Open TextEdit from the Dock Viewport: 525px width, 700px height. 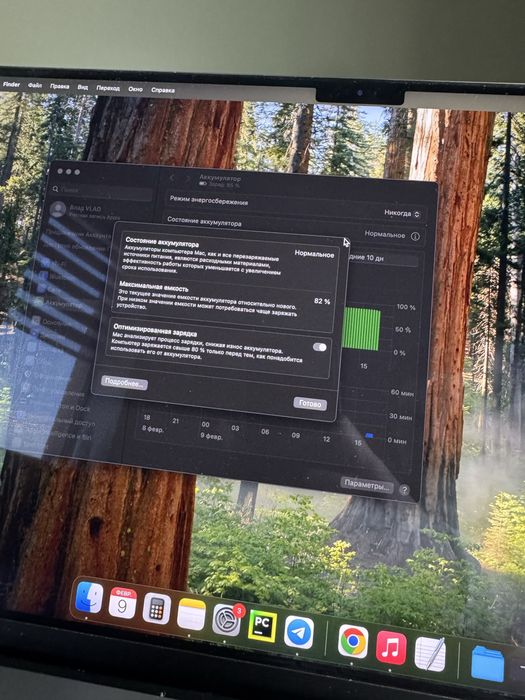click(430, 654)
